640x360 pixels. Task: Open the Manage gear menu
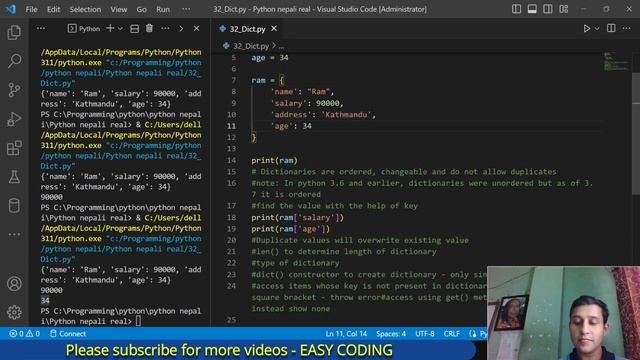(x=14, y=312)
